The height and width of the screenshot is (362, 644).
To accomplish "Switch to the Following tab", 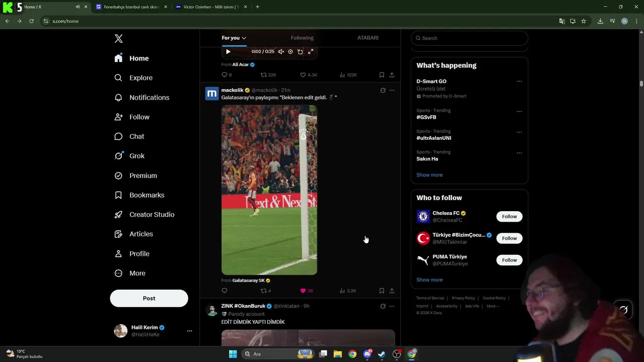I will click(x=302, y=38).
